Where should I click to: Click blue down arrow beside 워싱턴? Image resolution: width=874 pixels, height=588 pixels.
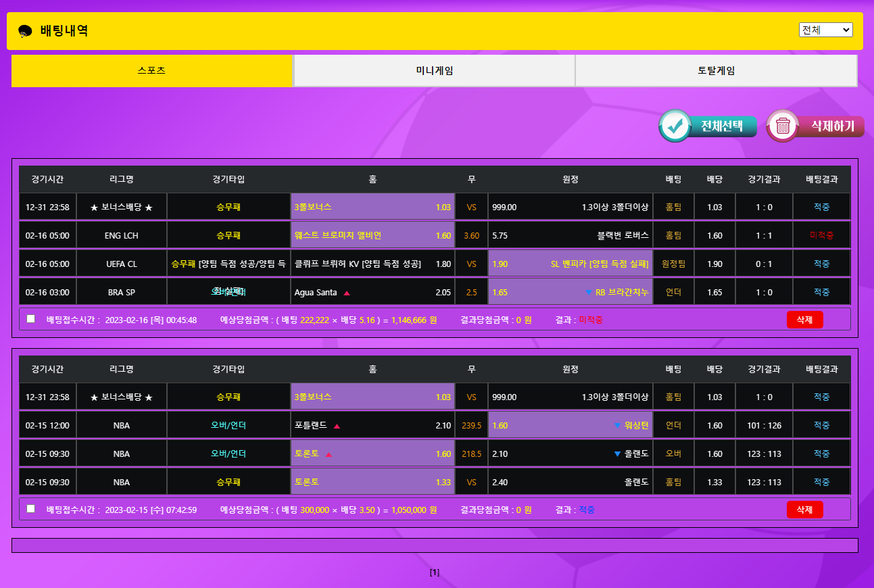tap(616, 426)
